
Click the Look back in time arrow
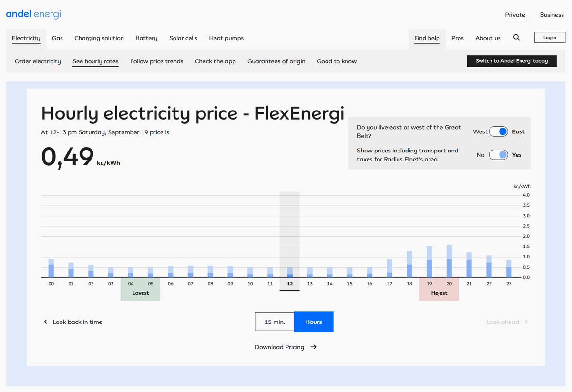coord(46,322)
